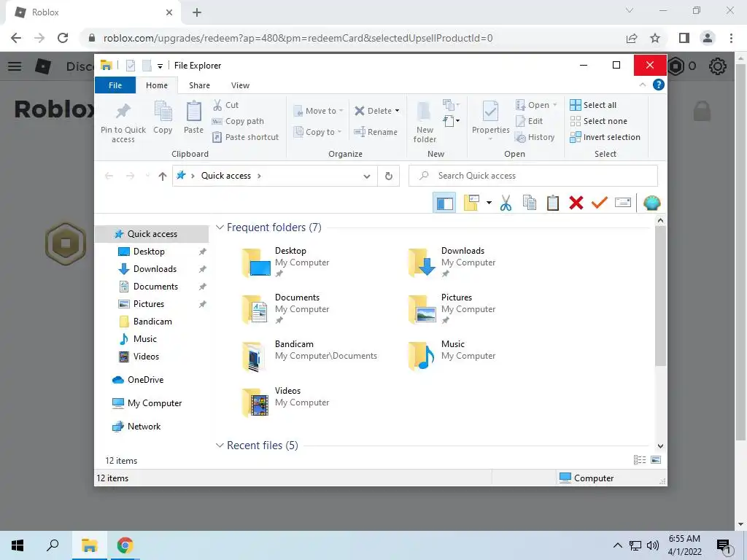Select Bandicam folder in Frequent folders
Viewport: 747px width, 560px height.
[x=309, y=355]
